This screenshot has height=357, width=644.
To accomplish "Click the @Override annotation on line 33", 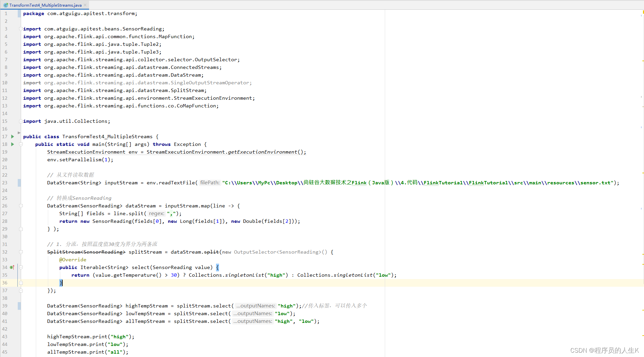I will tap(73, 260).
